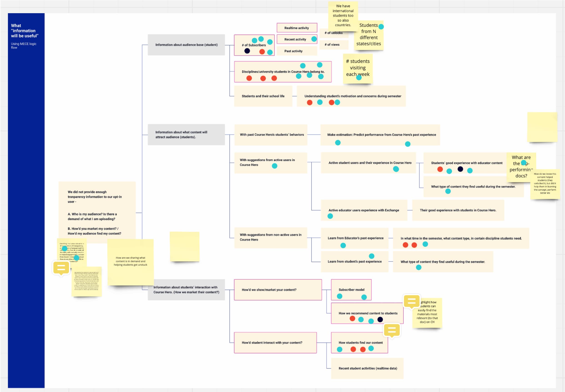The image size is (565, 392).
Task: Select the 'Information about audience base (student)' node
Action: point(186,45)
